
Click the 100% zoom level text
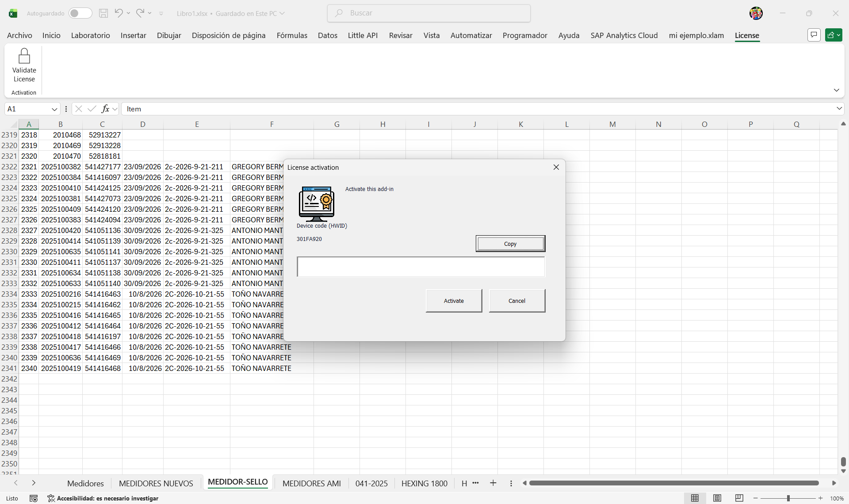[837, 498]
